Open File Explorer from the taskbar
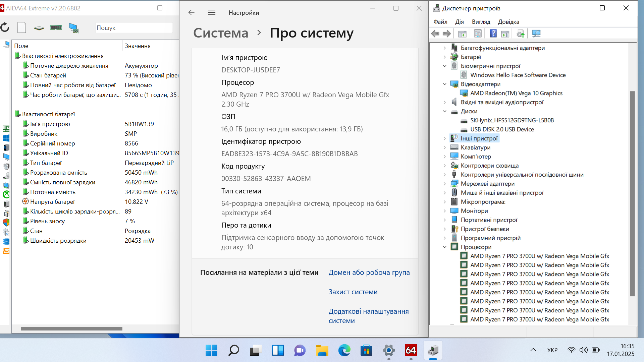 (x=322, y=351)
